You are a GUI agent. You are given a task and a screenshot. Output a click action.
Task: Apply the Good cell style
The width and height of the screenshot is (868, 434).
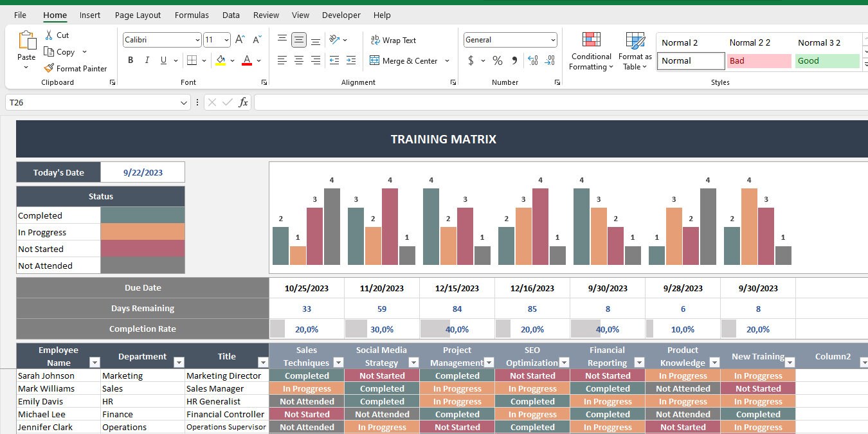tap(827, 61)
